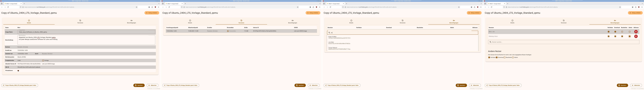644x90 pixels.
Task: Switch to Details tab in user-search window
Action: click(x=351, y=22)
